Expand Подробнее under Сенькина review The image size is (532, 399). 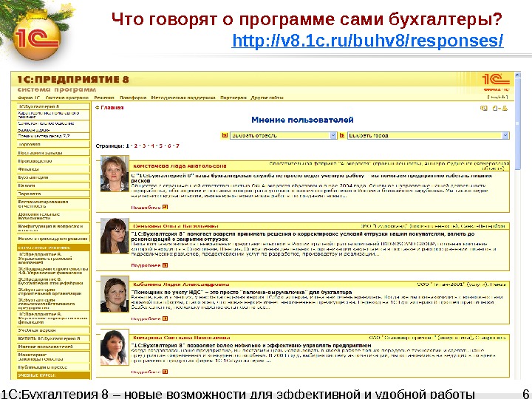tap(149, 265)
